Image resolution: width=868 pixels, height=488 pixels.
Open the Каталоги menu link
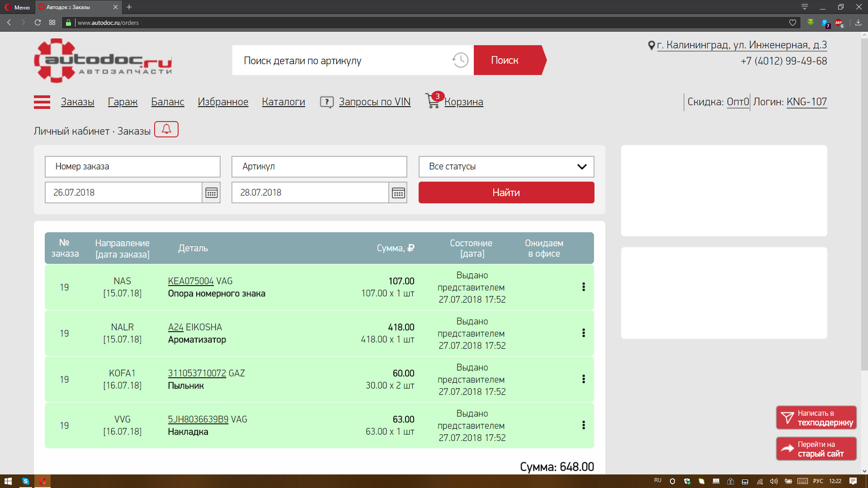coord(283,102)
